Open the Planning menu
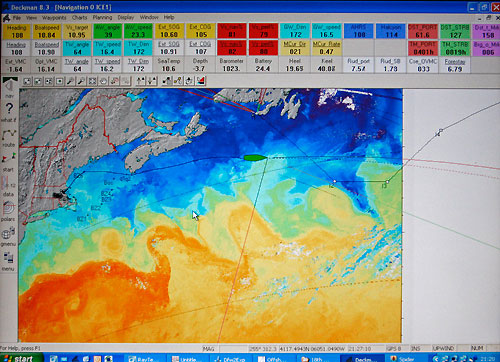This screenshot has width=500, height=362. (102, 17)
